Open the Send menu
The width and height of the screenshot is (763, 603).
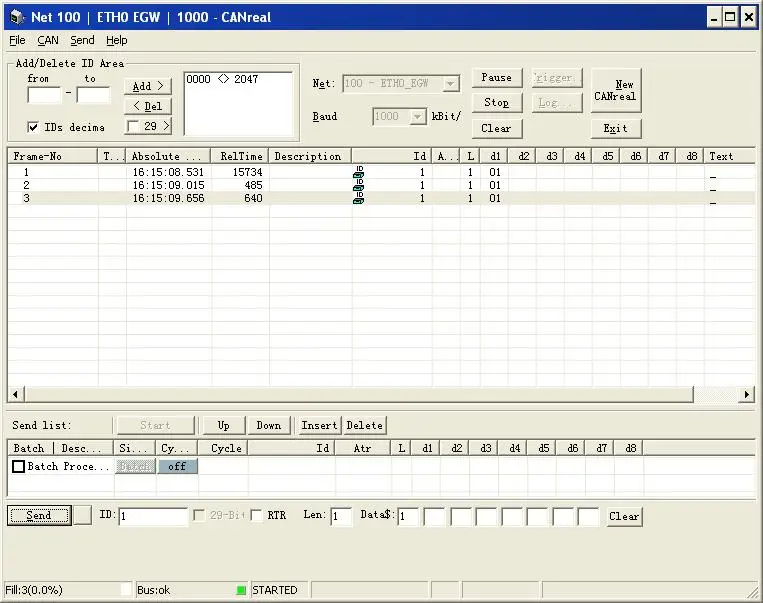82,40
